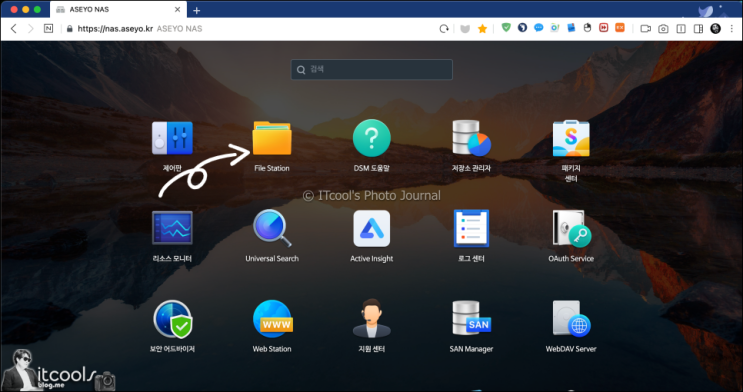Click the DSM search field (검색)
This screenshot has height=392, width=743.
coord(372,69)
